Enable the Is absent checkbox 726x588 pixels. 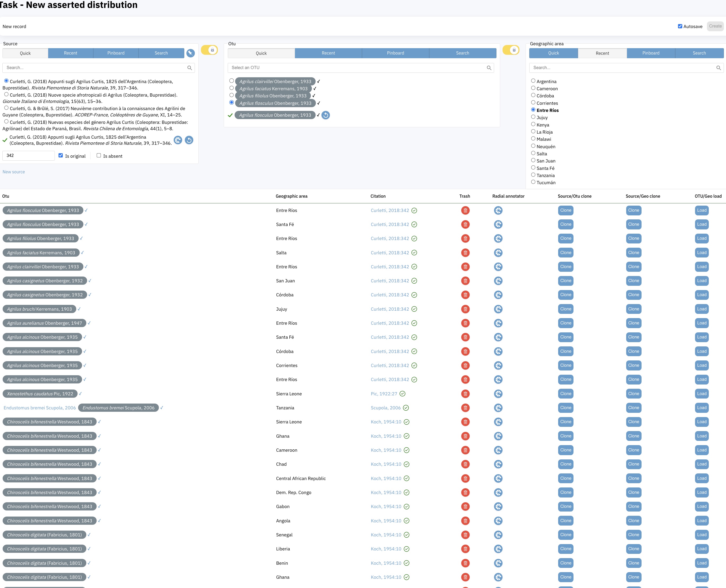[99, 155]
